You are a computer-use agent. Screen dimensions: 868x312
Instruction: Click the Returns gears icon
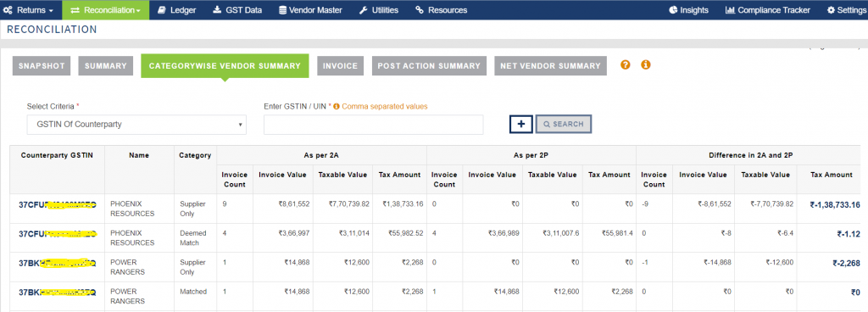(8, 10)
